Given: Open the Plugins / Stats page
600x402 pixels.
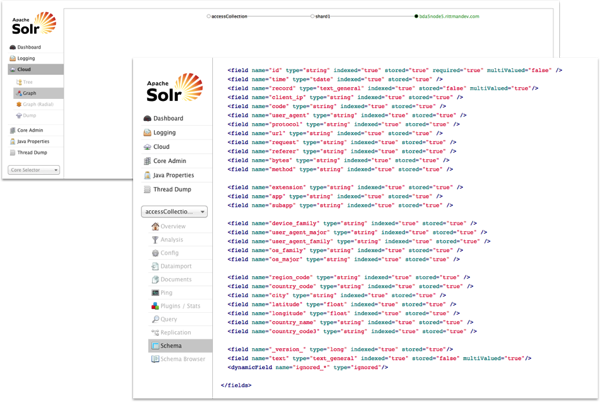Looking at the screenshot, I should (x=180, y=306).
